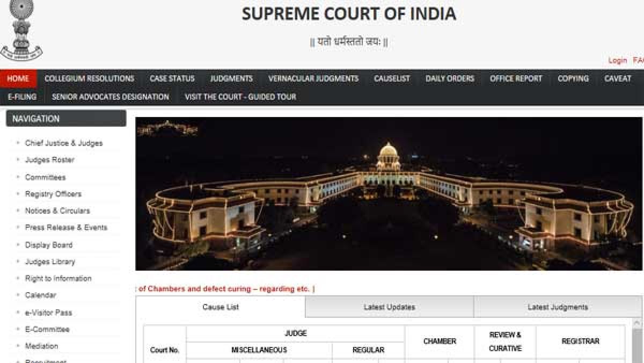Open the Display Board link
Viewport: 644px width, 363px height.
pos(49,245)
